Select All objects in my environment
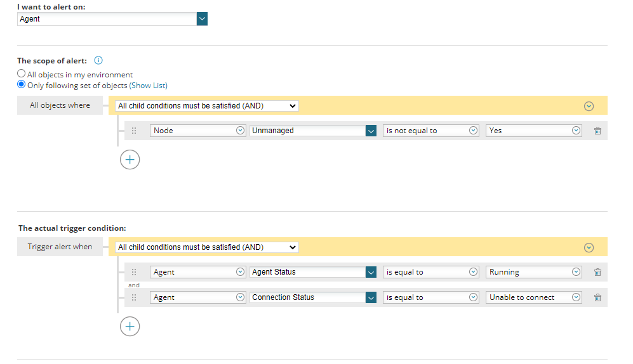Viewport: 633px width, 364px height. (x=22, y=74)
